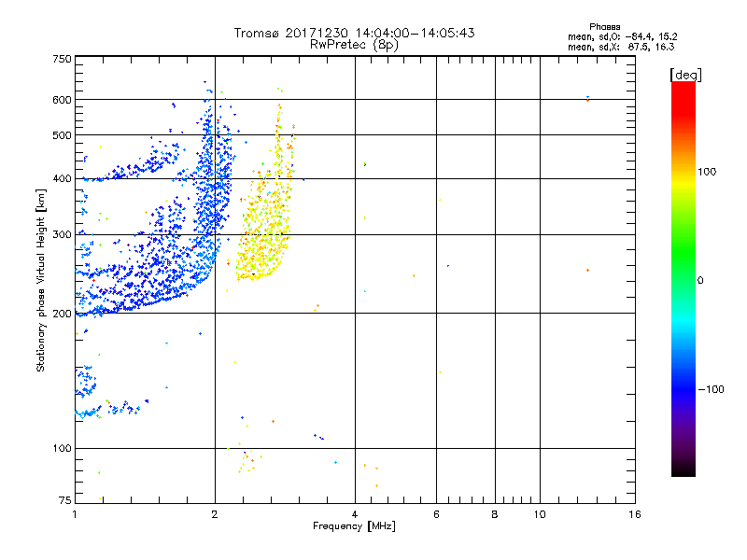Image resolution: width=747 pixels, height=560 pixels.
Task: Click the phase colorbar gradient
Action: [x=684, y=278]
